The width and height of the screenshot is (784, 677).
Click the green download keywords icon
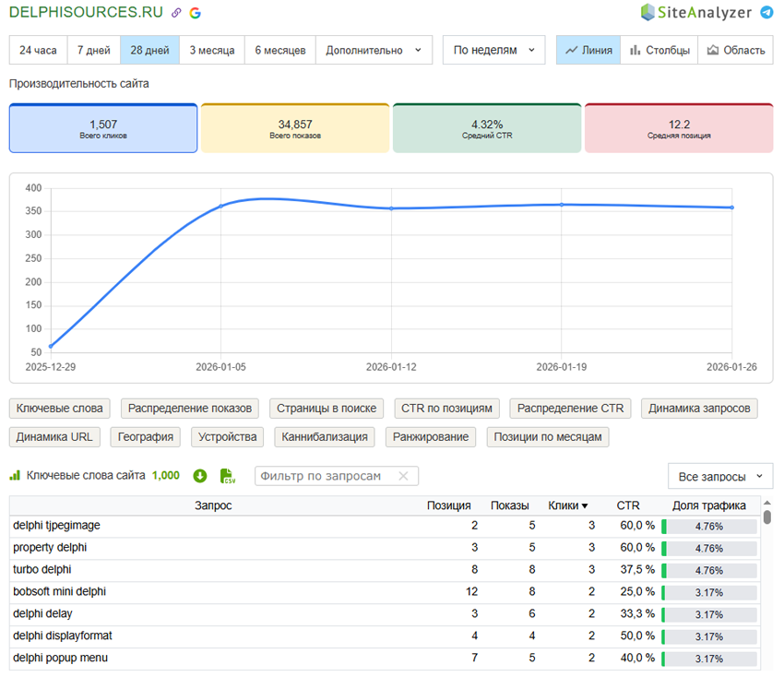click(200, 476)
